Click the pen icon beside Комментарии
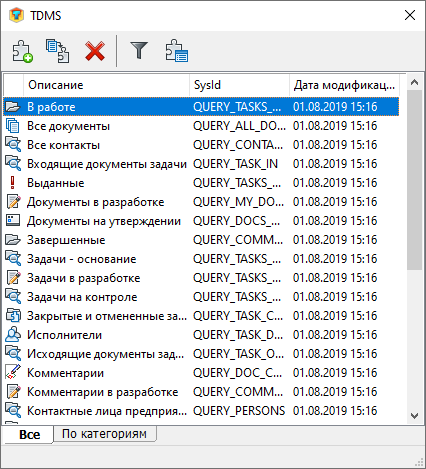Screen dimensions: 426x469 click(x=13, y=373)
